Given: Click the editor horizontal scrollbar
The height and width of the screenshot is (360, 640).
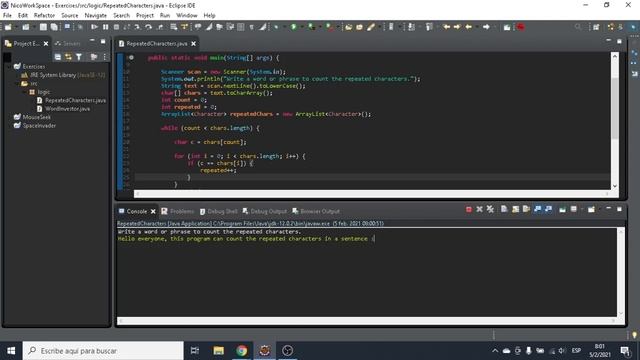Looking at the screenshot, I should coord(371,194).
